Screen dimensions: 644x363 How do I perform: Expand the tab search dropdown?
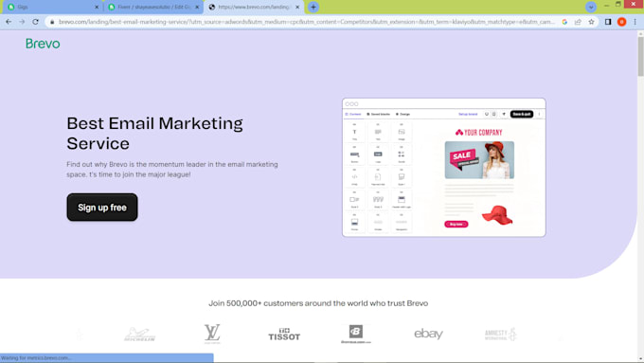(591, 7)
